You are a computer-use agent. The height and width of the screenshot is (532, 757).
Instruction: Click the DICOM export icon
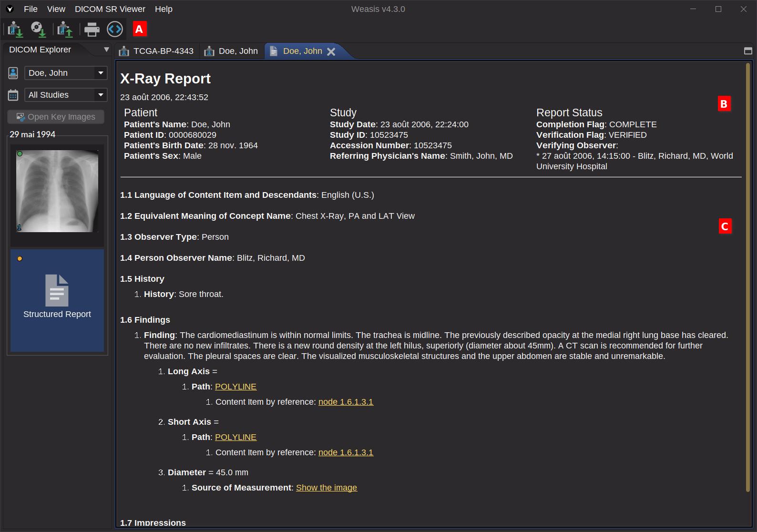(65, 30)
